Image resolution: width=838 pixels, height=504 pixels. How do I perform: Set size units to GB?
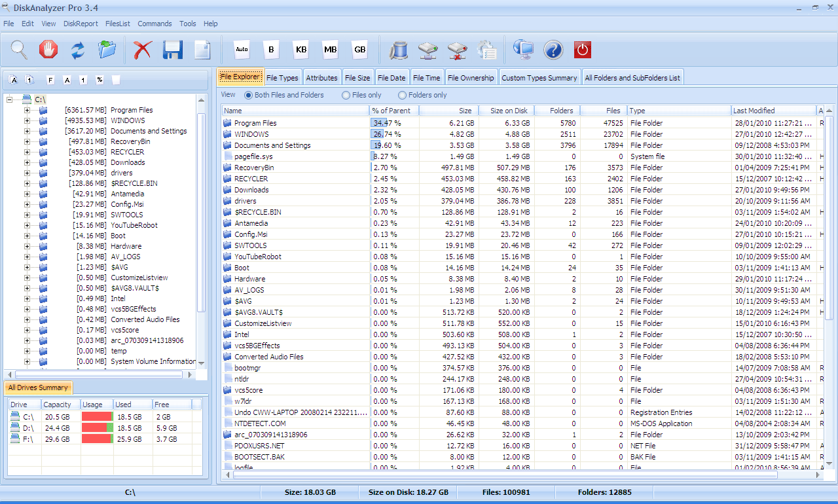click(359, 49)
